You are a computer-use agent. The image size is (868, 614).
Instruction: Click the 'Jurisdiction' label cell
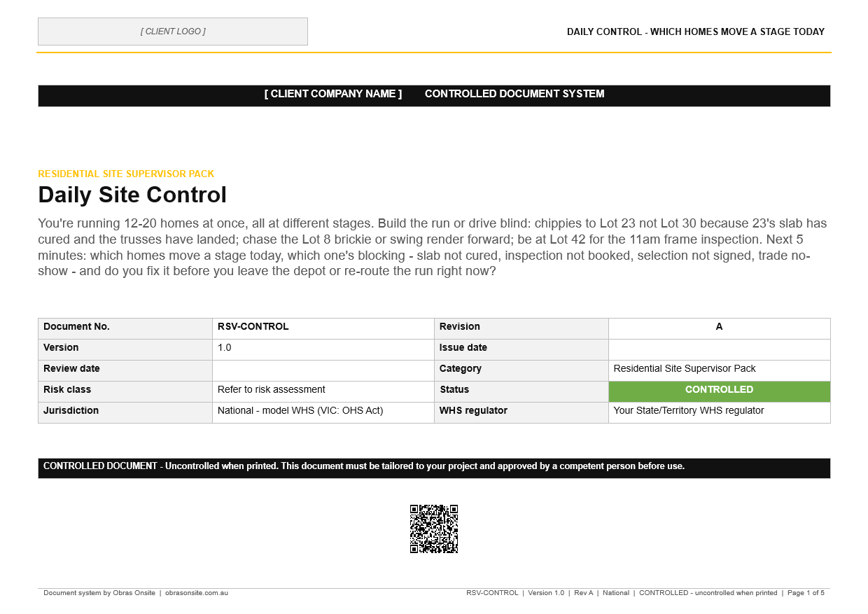[x=125, y=412]
